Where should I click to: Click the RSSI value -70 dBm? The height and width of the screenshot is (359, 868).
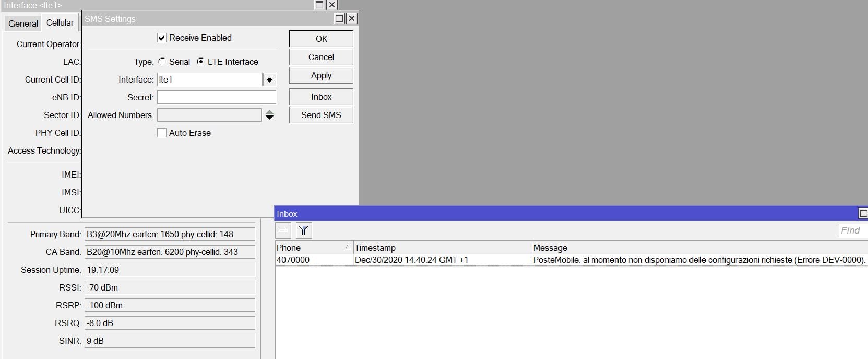[170, 287]
